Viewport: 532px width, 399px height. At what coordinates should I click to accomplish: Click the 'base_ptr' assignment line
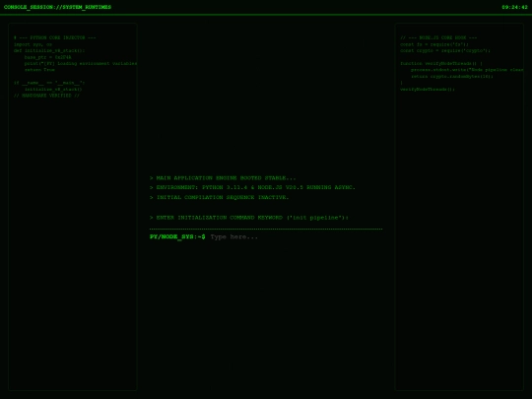click(x=48, y=57)
